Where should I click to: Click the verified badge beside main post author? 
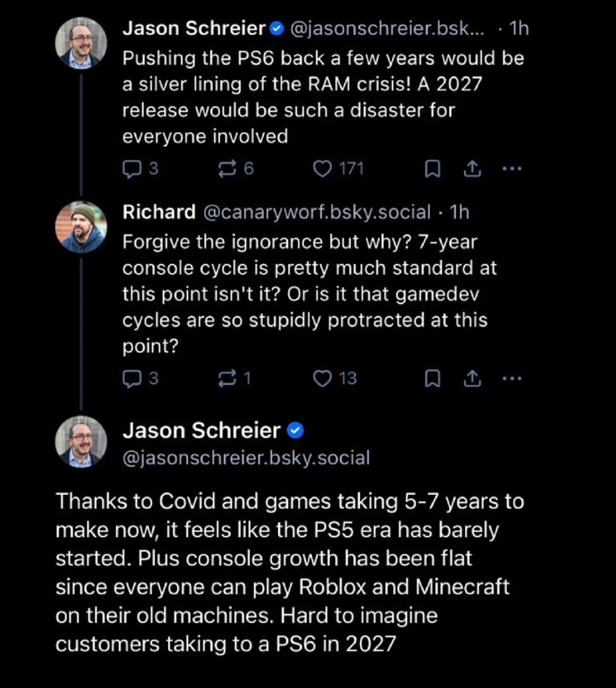point(295,431)
